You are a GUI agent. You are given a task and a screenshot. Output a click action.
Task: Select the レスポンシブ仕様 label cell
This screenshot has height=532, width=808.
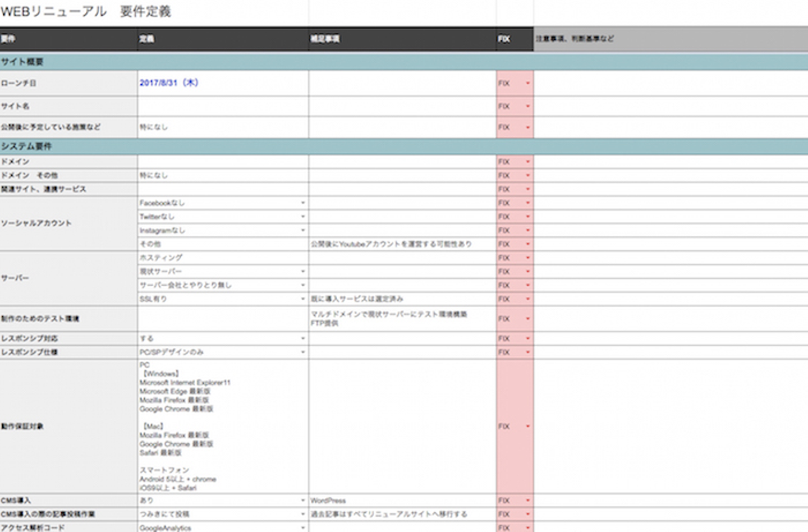click(68, 352)
